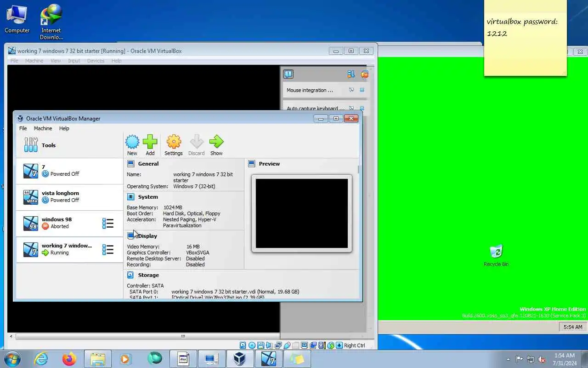Open Firefox from the taskbar
The height and width of the screenshot is (368, 588).
pos(69,358)
